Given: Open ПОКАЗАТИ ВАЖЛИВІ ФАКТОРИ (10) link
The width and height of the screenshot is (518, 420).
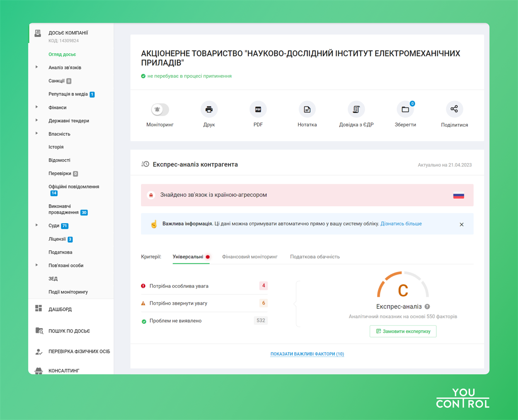Looking at the screenshot, I should point(307,354).
